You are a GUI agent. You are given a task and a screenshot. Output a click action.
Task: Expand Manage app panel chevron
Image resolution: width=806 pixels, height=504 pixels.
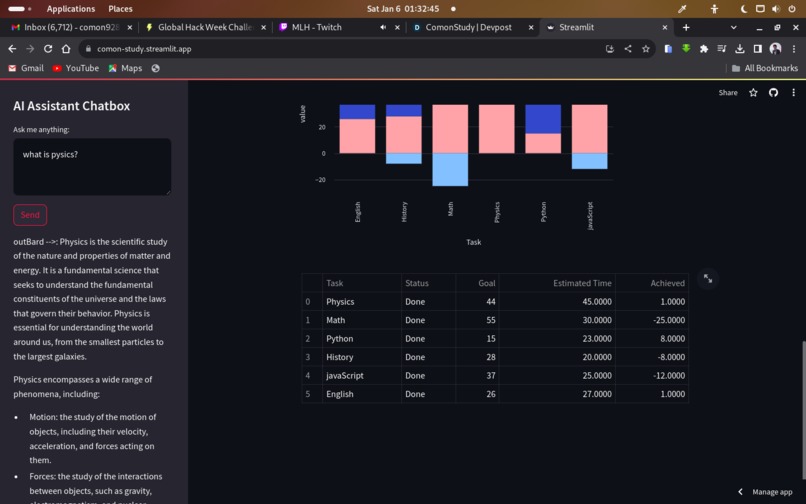(x=740, y=492)
